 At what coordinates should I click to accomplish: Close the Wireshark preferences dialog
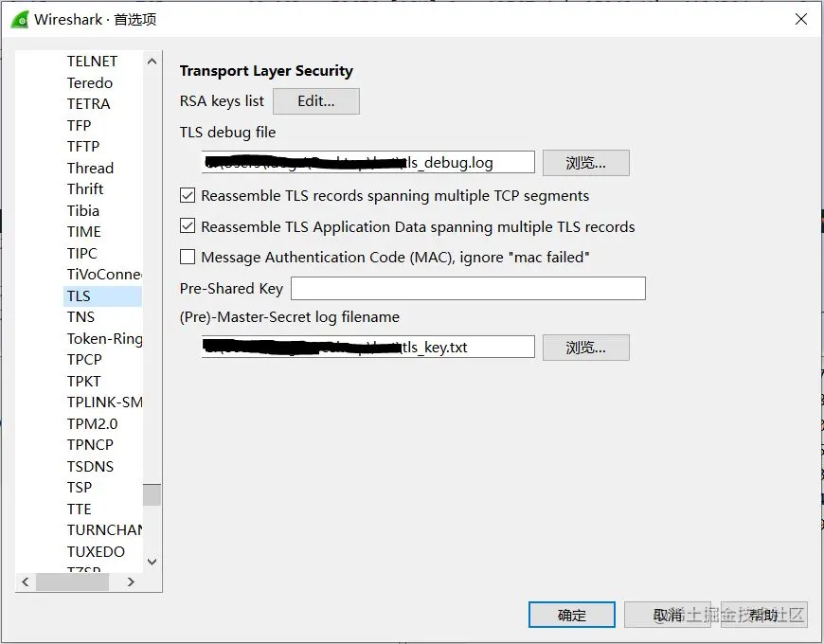801,20
